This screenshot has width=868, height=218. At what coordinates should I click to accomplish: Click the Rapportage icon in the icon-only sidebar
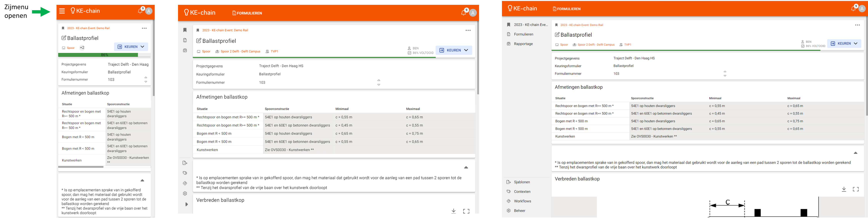click(185, 51)
